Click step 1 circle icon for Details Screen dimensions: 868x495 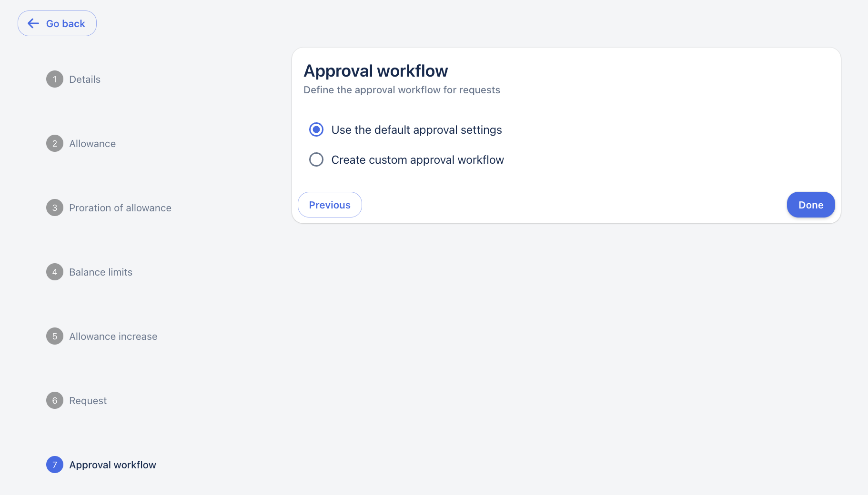click(x=55, y=79)
